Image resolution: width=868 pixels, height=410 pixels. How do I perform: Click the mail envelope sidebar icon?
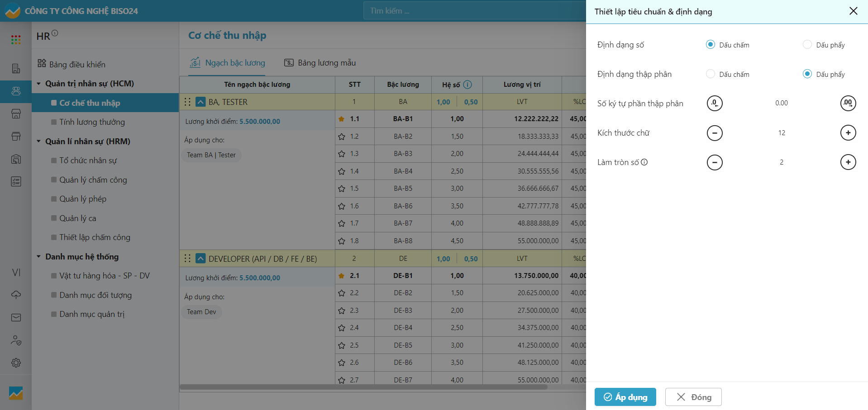click(16, 317)
